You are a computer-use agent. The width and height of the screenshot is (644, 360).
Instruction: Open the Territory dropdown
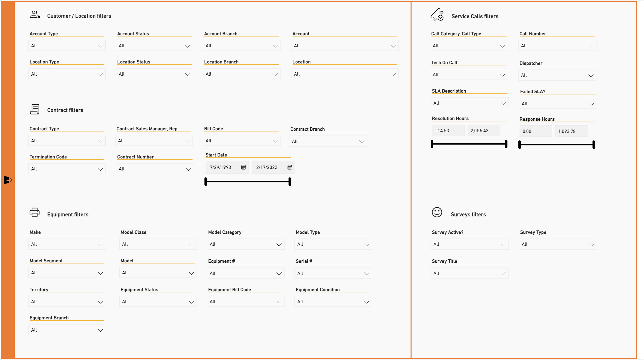click(x=67, y=302)
